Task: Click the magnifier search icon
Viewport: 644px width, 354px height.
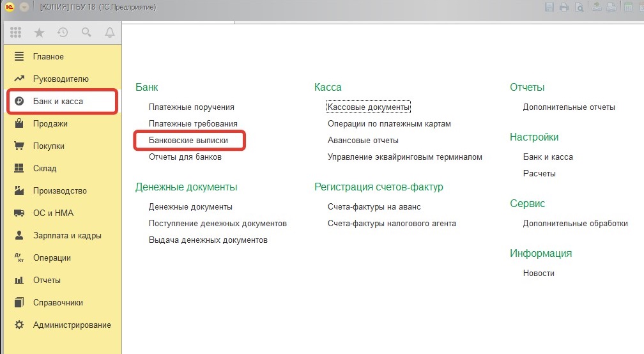Action: tap(86, 32)
